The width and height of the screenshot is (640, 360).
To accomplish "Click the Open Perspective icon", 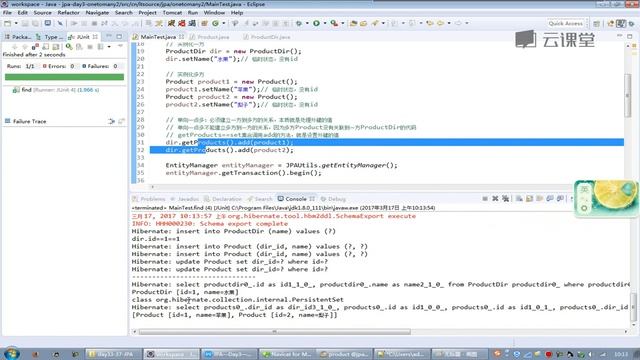I will point(596,24).
